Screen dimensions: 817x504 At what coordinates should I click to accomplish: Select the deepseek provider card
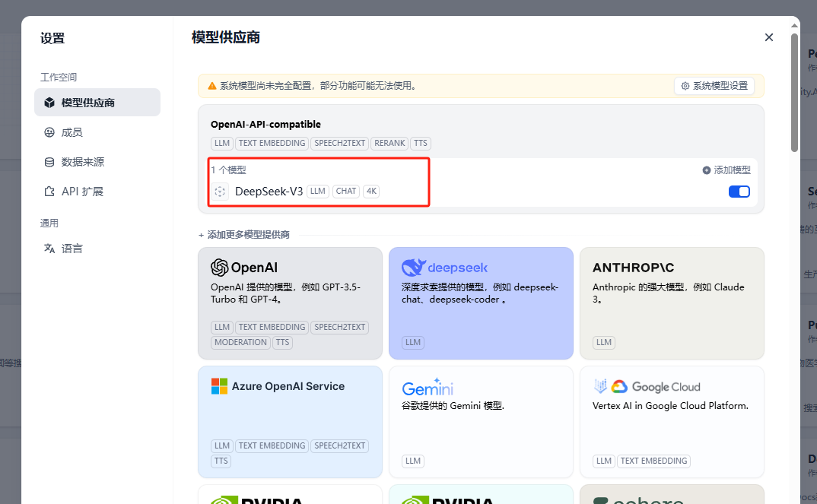pos(481,303)
